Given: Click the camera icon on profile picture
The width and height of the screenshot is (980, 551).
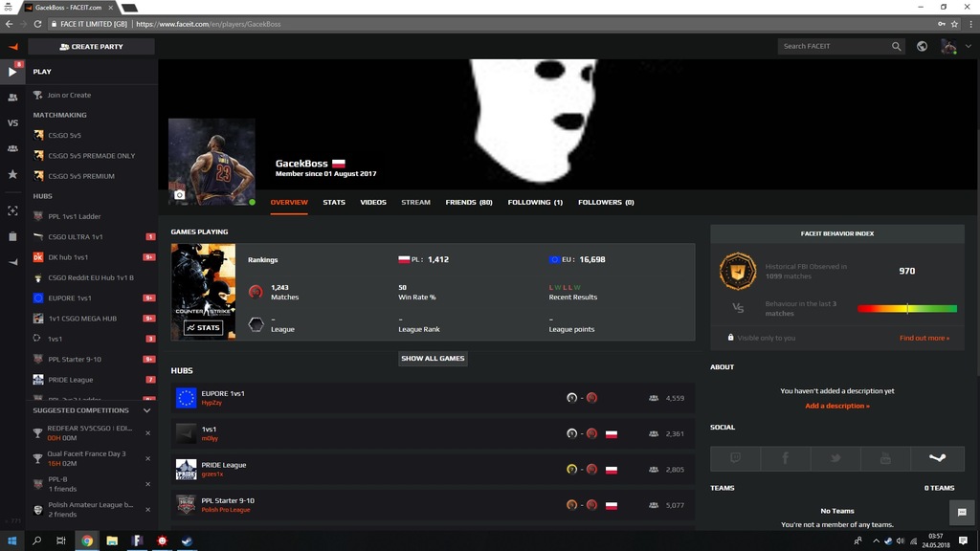Looking at the screenshot, I should [179, 195].
